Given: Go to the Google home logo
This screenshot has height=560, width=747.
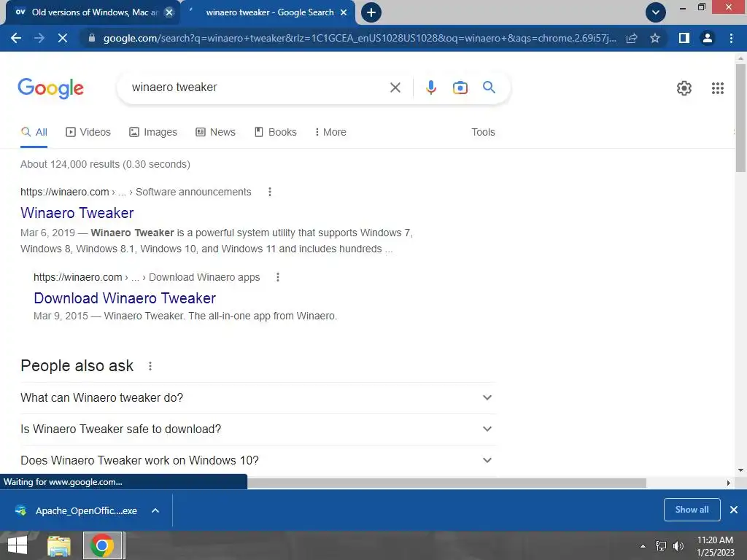Looking at the screenshot, I should point(50,88).
